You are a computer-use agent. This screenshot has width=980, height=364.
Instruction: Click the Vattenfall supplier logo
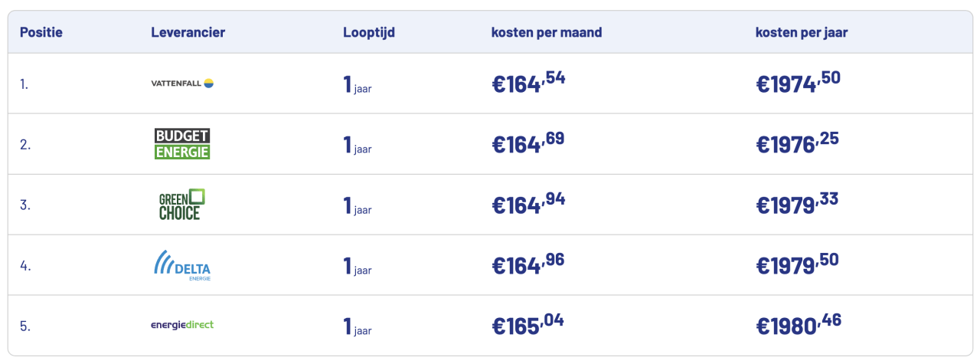point(182,84)
